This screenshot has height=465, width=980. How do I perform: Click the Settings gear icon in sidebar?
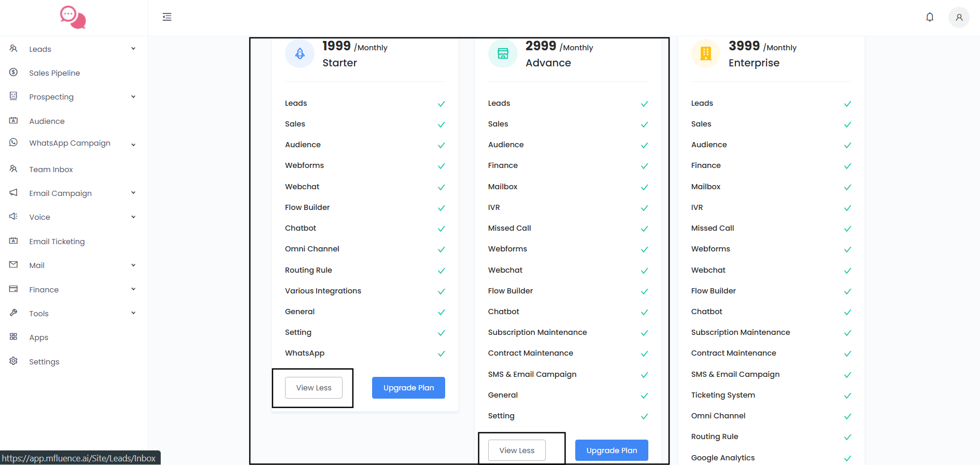[x=13, y=361]
